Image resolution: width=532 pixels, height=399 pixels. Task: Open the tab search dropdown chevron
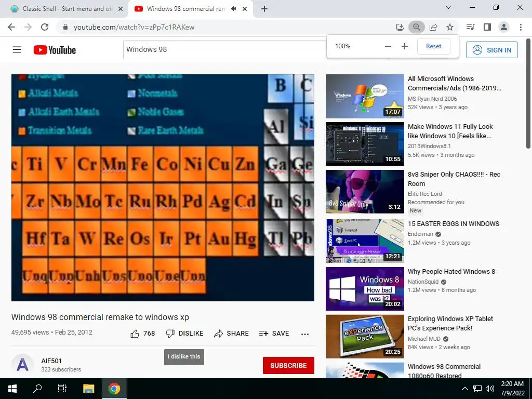point(448,7)
